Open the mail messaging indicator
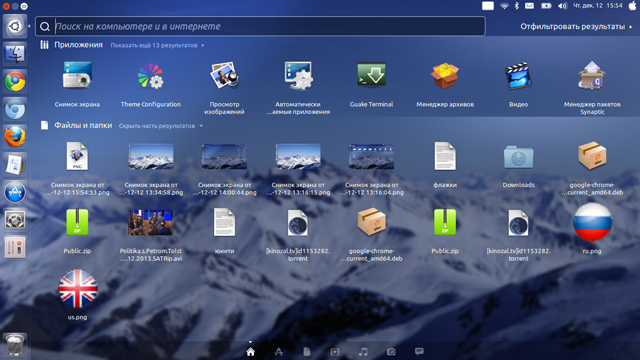This screenshot has width=640, height=360. pyautogui.click(x=529, y=6)
